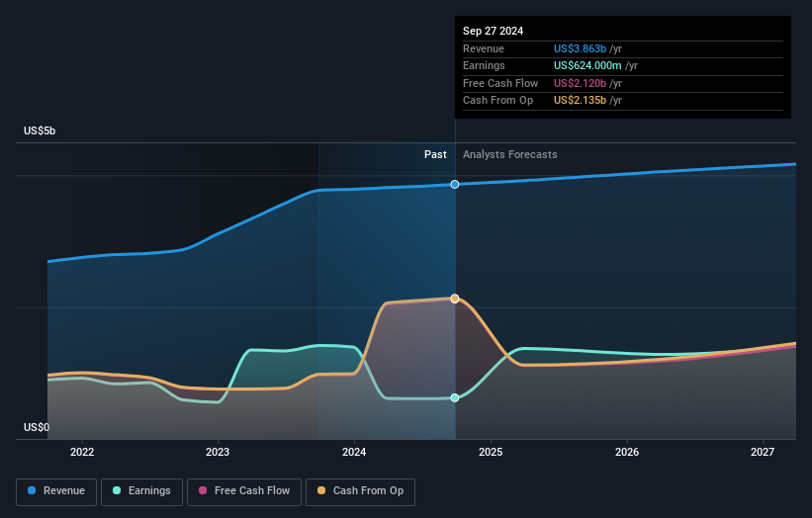The width and height of the screenshot is (812, 518).
Task: Click the 'Analysts Forecasts' label
Action: click(510, 155)
